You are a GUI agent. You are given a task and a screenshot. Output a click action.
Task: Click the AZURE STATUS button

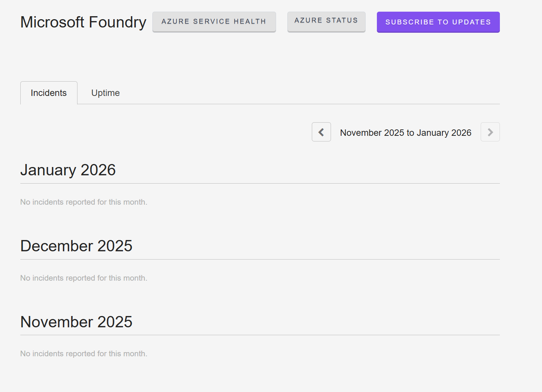(x=326, y=21)
